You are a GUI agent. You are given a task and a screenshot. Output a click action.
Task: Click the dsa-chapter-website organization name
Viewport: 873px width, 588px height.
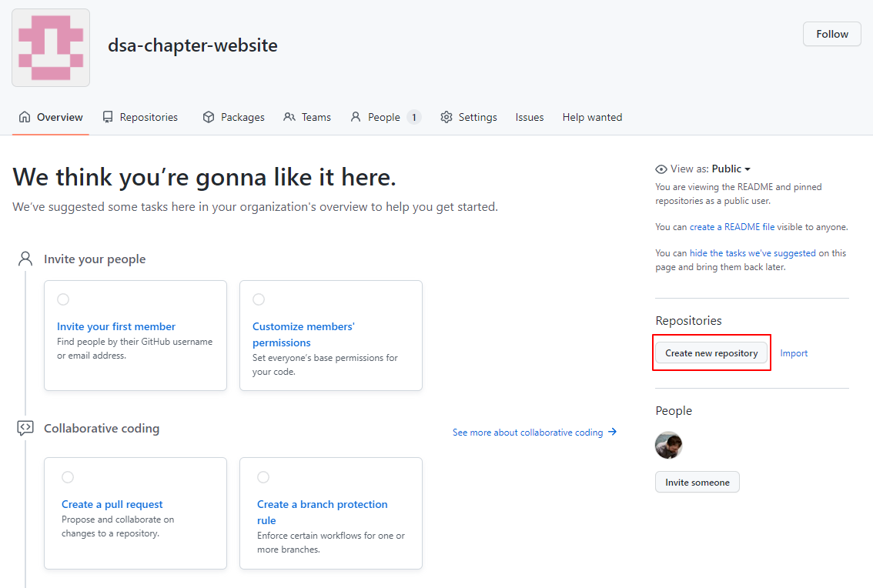[192, 45]
